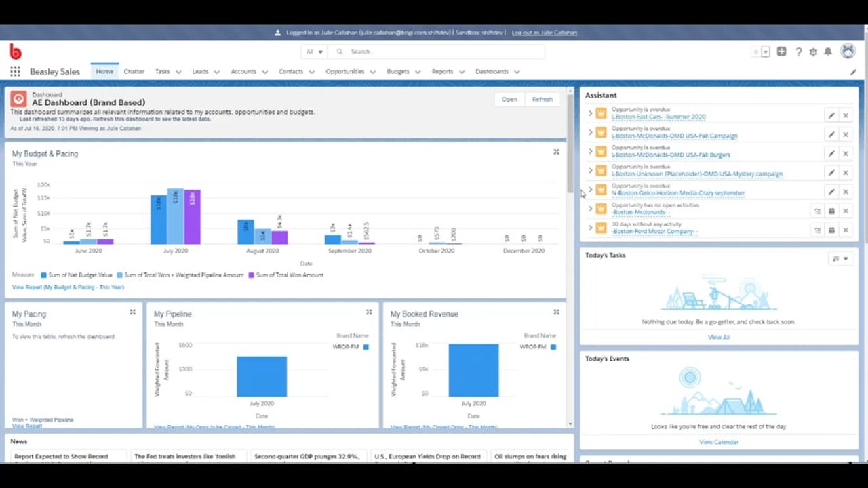This screenshot has height=488, width=868.
Task: Dismiss the OMD USA-Fall Campaign reminder
Action: pyautogui.click(x=846, y=134)
